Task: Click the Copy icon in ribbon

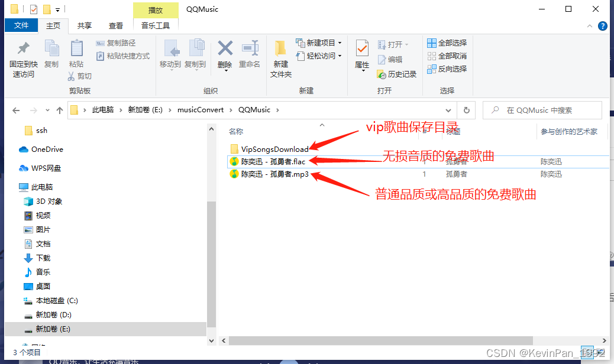Action: [51, 54]
